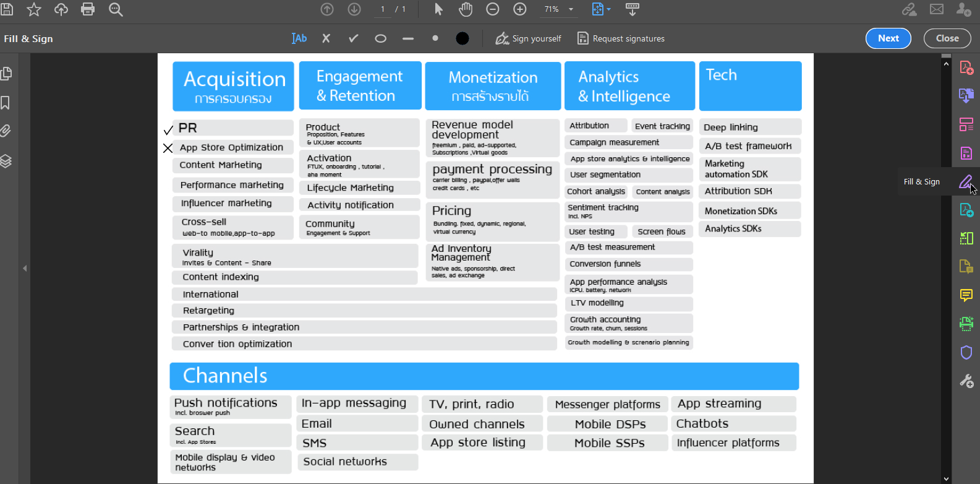The width and height of the screenshot is (980, 484).
Task: Open the bookmarks panel in the left sidebar
Action: pos(5,103)
